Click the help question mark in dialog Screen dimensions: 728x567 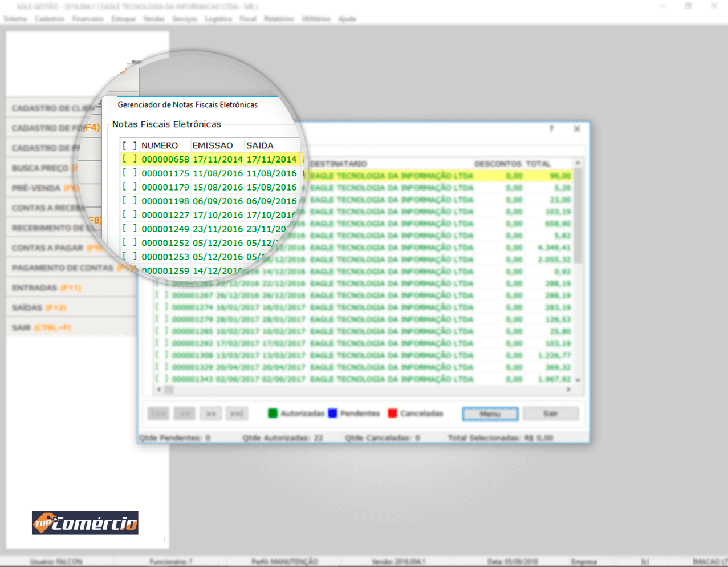click(x=551, y=129)
